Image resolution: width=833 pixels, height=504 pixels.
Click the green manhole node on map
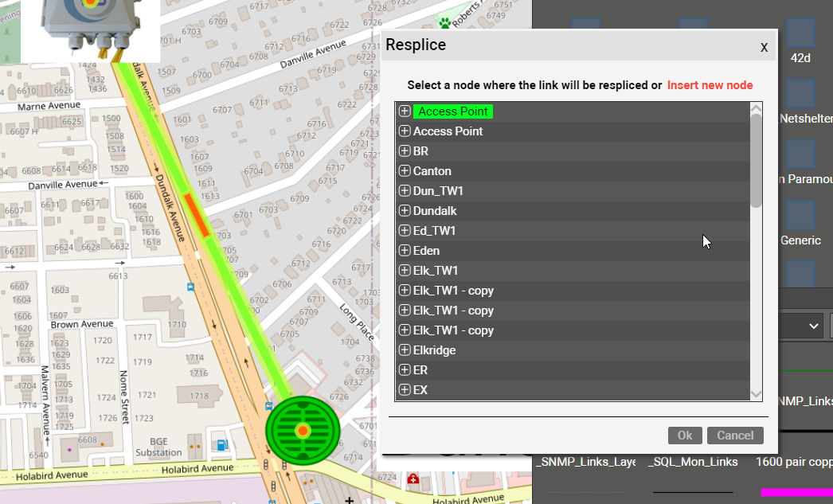(x=303, y=431)
